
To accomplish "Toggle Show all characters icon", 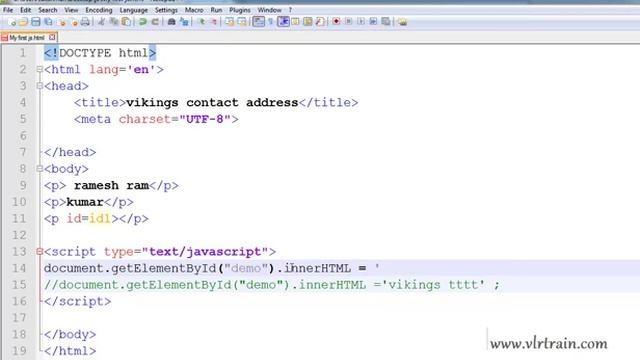I will click(x=270, y=22).
